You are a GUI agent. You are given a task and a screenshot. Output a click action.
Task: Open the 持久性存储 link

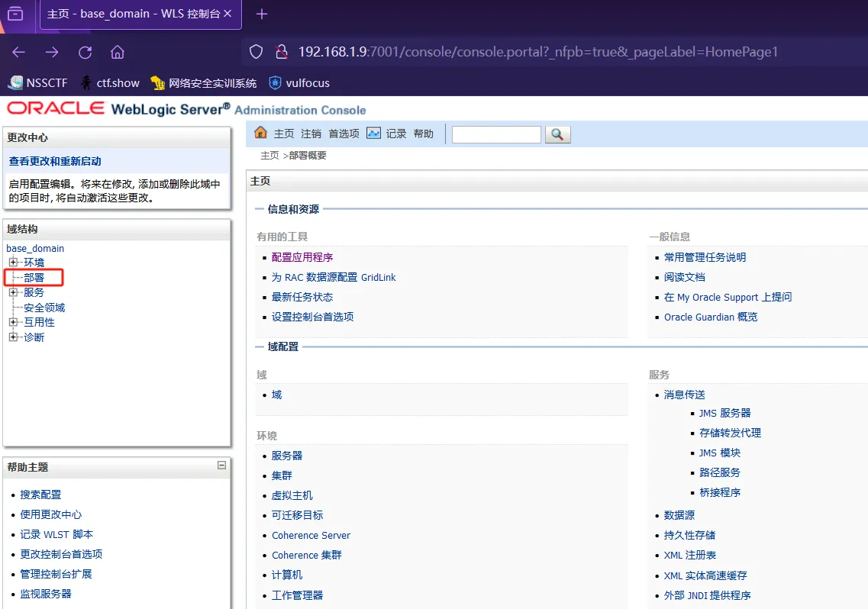click(x=690, y=536)
